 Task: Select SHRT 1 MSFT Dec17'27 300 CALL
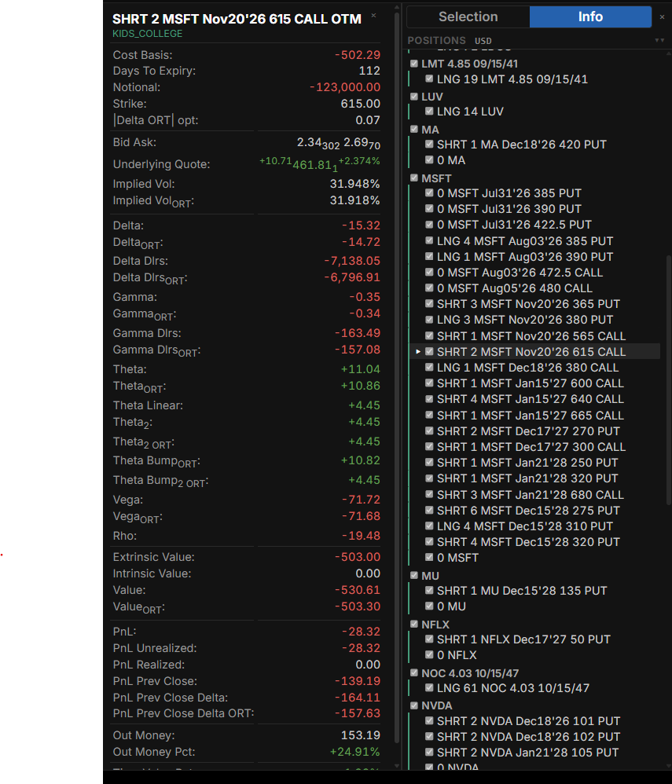click(531, 447)
